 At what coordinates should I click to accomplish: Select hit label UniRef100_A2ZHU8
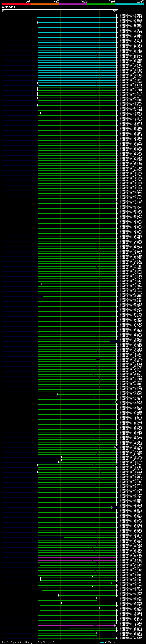131,65
